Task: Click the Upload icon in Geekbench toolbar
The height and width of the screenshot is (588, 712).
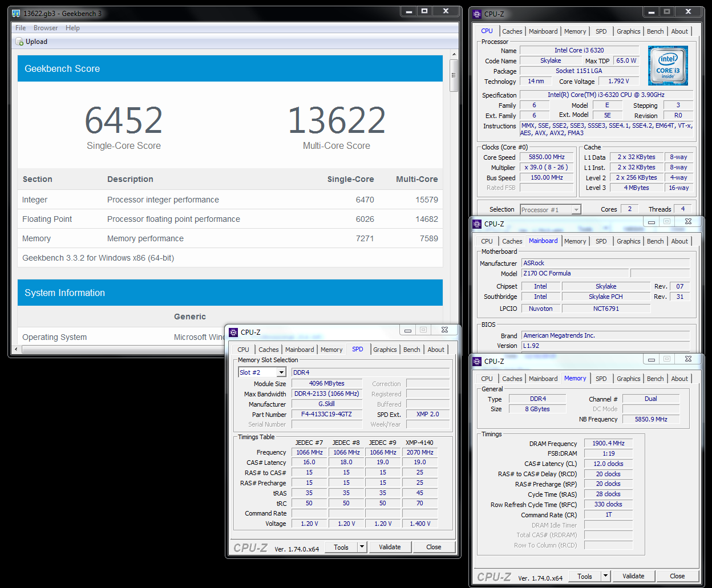Action: click(x=19, y=42)
